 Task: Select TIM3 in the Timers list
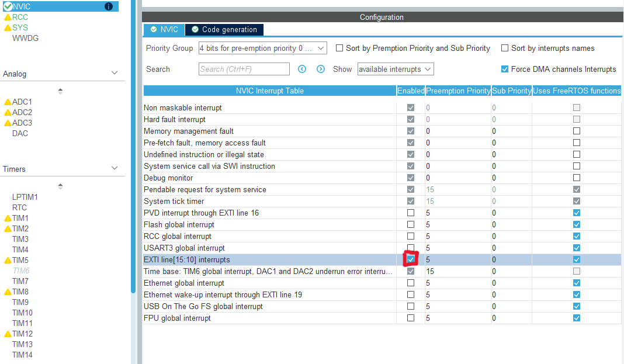click(x=20, y=239)
